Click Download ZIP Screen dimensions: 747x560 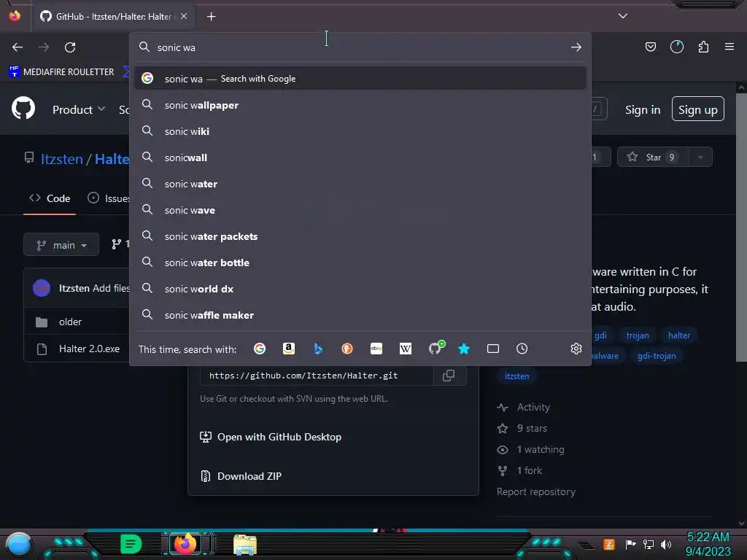(241, 476)
